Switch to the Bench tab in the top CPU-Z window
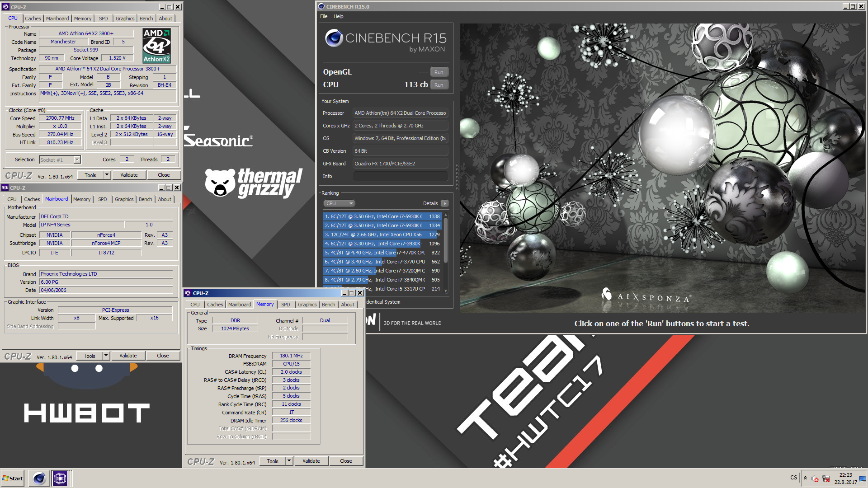This screenshot has height=488, width=868. coord(146,19)
